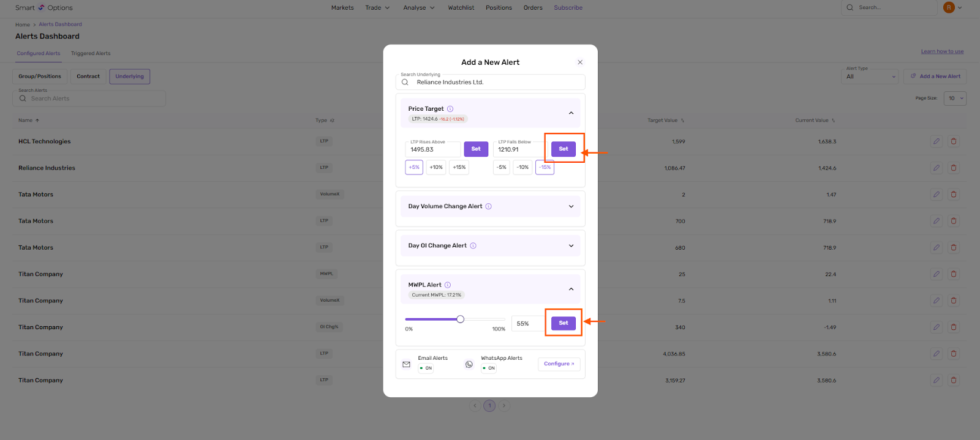Select the -15% fall preset chip
This screenshot has height=440, width=980.
click(x=545, y=167)
